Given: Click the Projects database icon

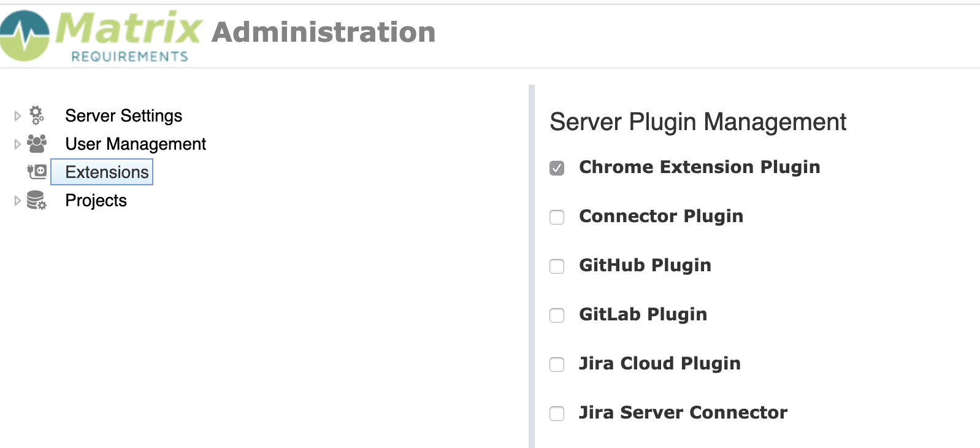Looking at the screenshot, I should (x=37, y=200).
